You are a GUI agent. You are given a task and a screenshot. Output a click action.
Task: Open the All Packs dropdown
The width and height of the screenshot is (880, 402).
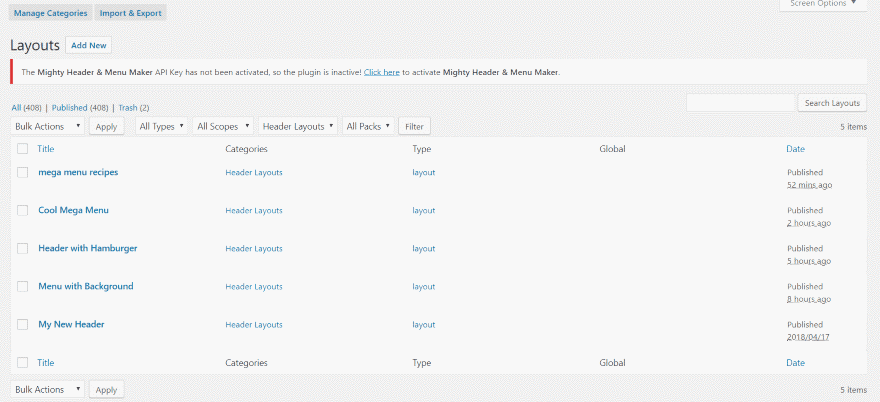tap(369, 126)
